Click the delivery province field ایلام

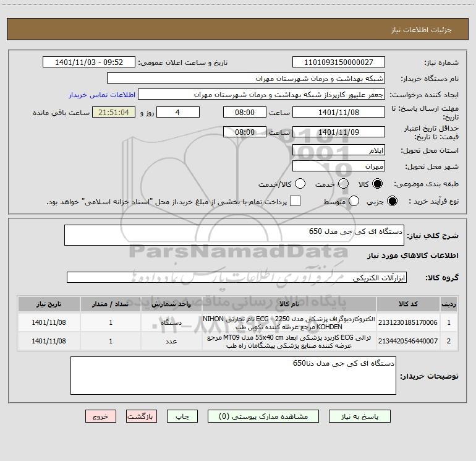339,150
